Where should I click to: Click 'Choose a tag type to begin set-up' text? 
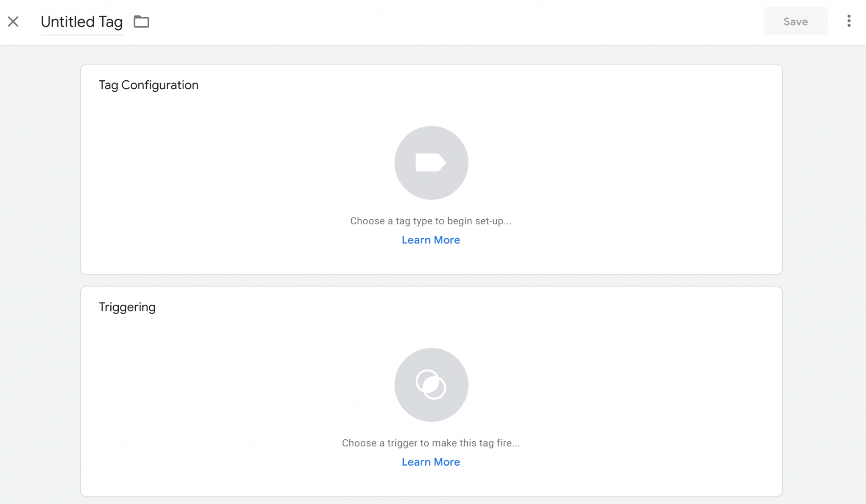pyautogui.click(x=430, y=221)
